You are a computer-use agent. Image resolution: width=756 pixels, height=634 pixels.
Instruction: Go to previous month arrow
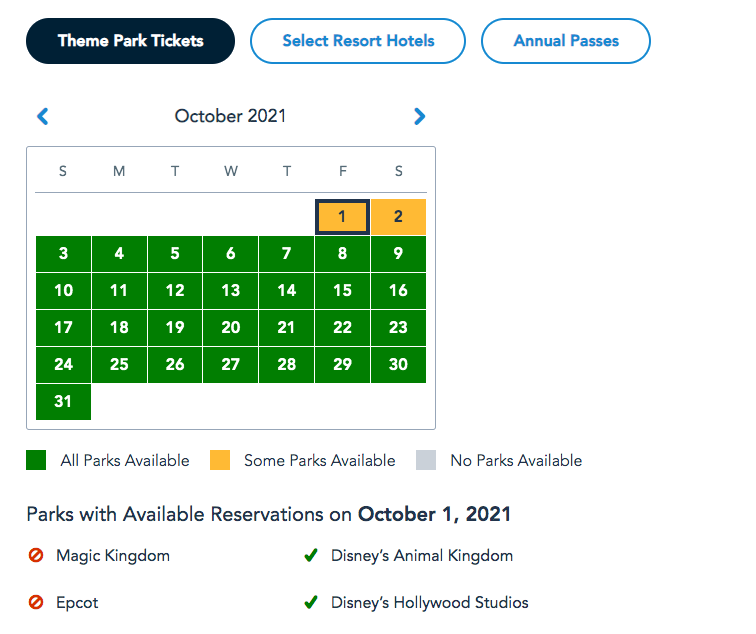(x=42, y=117)
